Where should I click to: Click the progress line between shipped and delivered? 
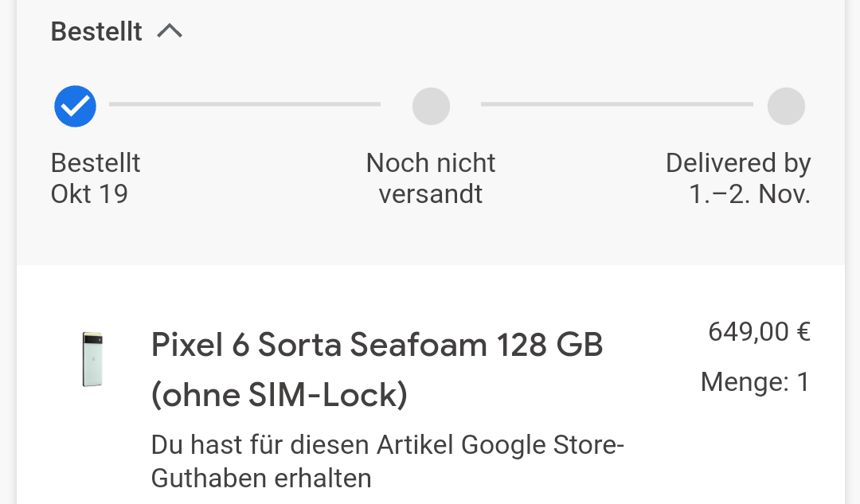(x=617, y=104)
